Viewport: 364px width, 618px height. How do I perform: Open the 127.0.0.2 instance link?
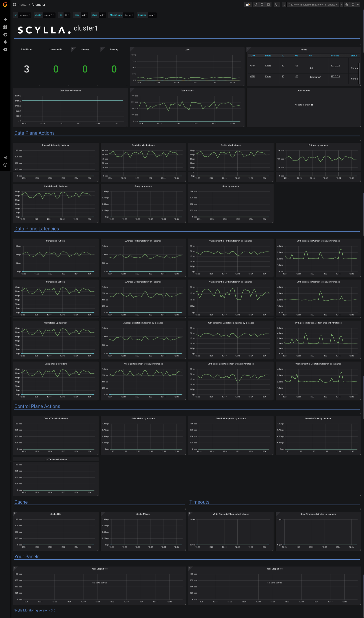[335, 66]
